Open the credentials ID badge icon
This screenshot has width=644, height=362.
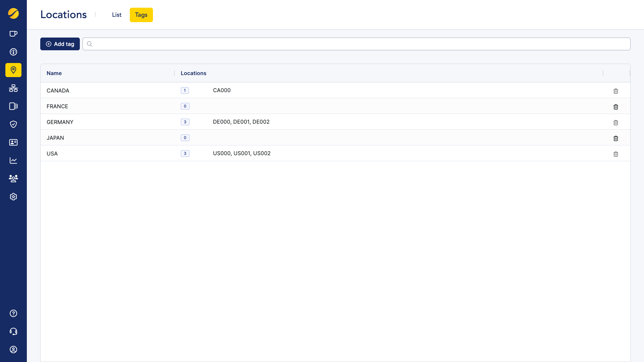point(13,142)
